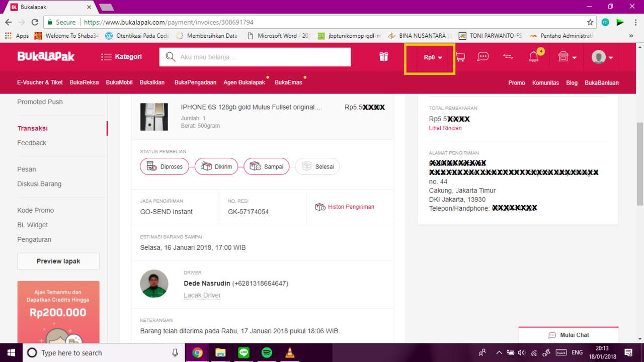Open the Mulai Chat widget
The image size is (644, 362).
pos(569,335)
